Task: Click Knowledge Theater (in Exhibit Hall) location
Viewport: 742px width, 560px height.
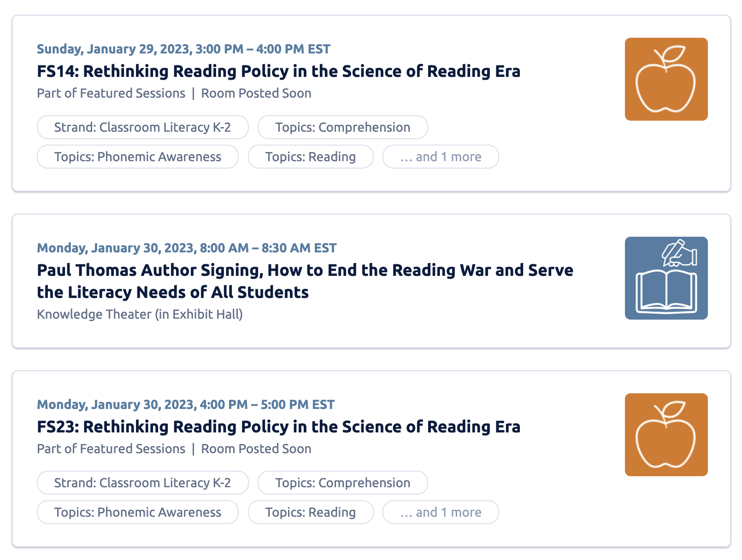Action: coord(140,314)
